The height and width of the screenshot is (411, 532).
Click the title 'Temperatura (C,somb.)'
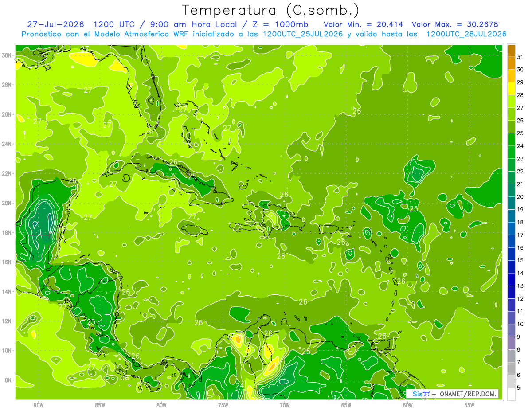[x=270, y=11]
